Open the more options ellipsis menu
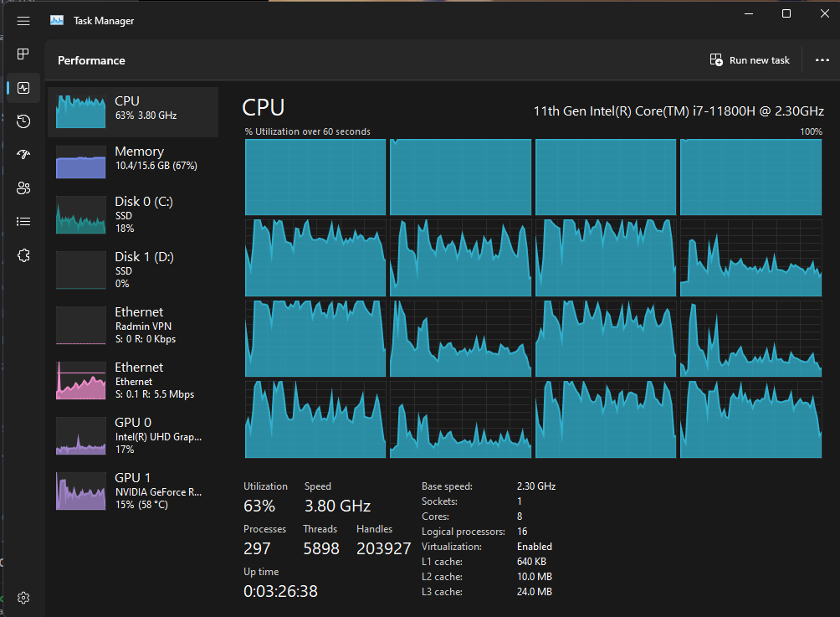This screenshot has height=617, width=840. [822, 59]
